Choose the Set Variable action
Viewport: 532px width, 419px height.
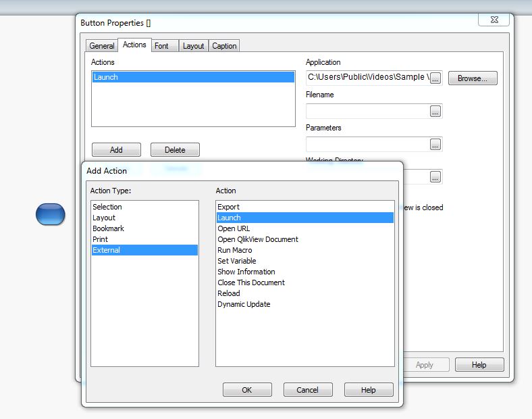click(x=304, y=261)
